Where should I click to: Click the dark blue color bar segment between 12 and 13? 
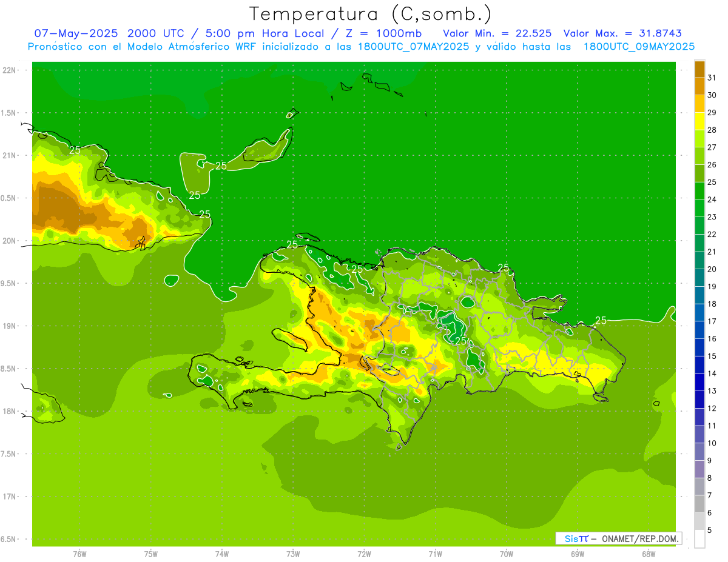click(x=699, y=399)
